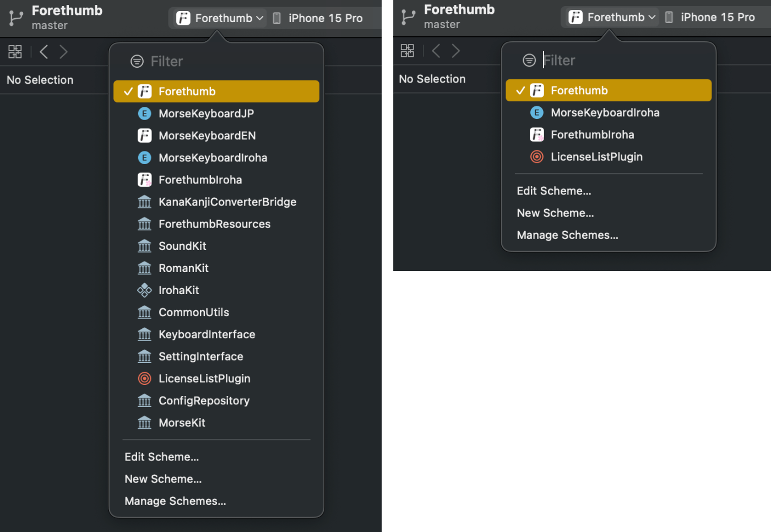Go back with left chevron in right window
This screenshot has height=532, width=771.
(x=436, y=51)
